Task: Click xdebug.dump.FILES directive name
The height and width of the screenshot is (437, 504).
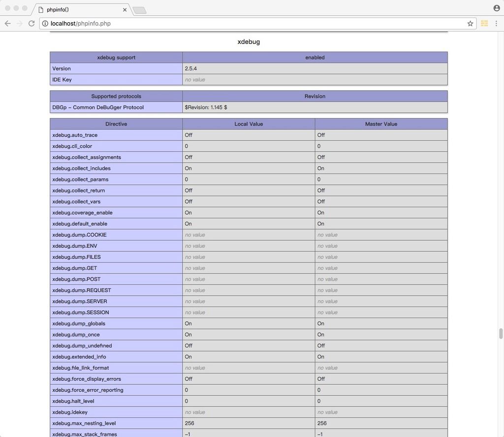Action: tap(76, 257)
